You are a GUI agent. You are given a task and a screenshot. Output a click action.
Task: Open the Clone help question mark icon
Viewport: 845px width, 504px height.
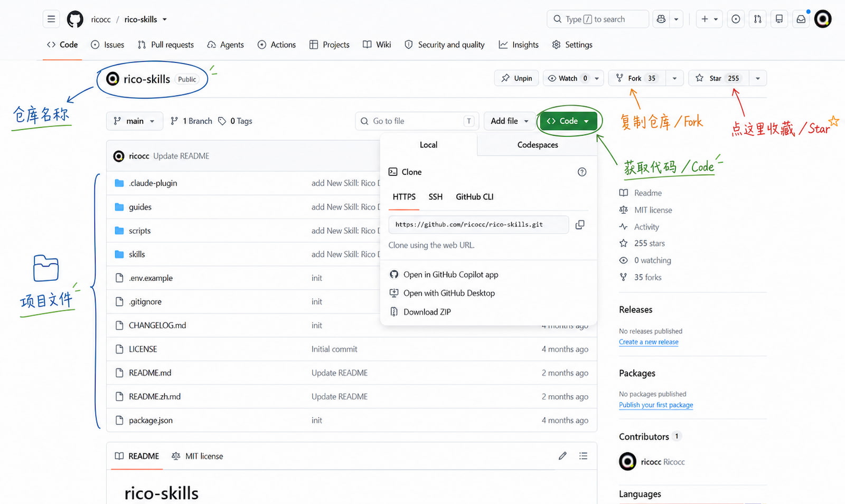point(582,172)
